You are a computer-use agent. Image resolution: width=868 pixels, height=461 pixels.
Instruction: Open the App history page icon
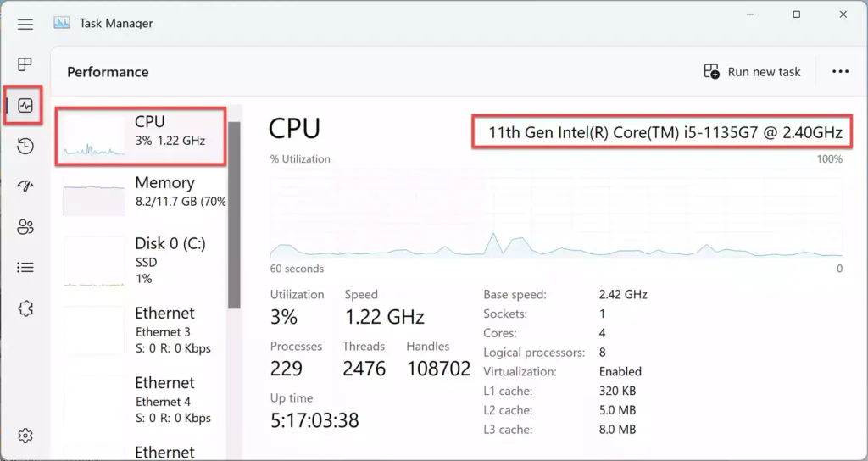(25, 146)
